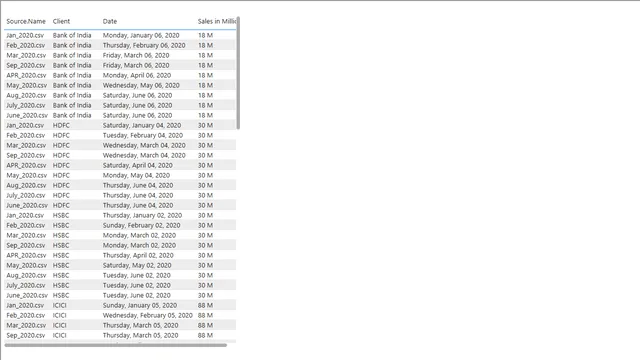
Task: Click the date Monday, January 06, 2020
Action: pyautogui.click(x=141, y=35)
